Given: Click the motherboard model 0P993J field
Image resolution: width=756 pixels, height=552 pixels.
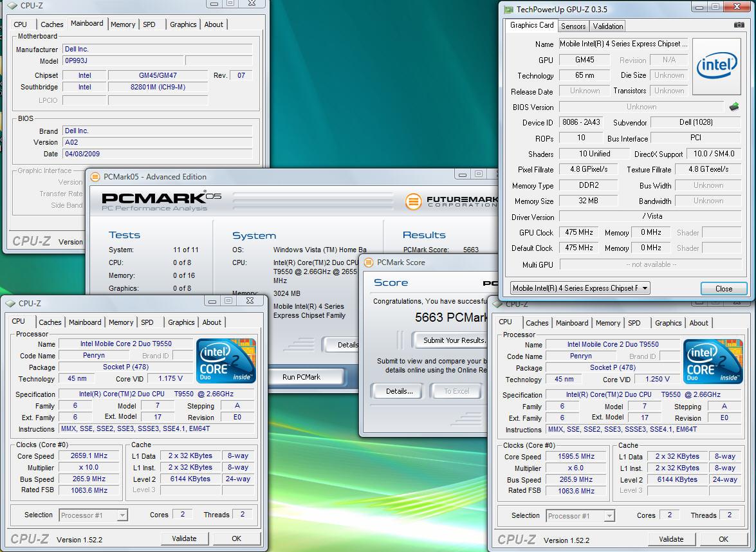Looking at the screenshot, I should tap(123, 60).
